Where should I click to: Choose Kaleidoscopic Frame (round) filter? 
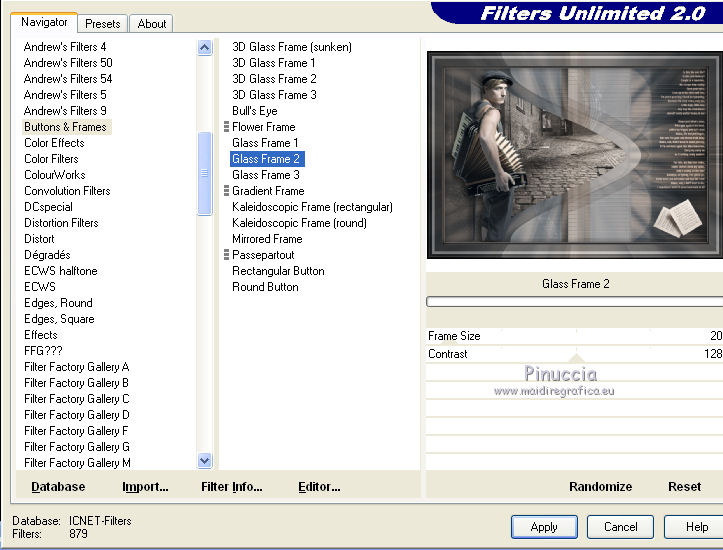[300, 223]
